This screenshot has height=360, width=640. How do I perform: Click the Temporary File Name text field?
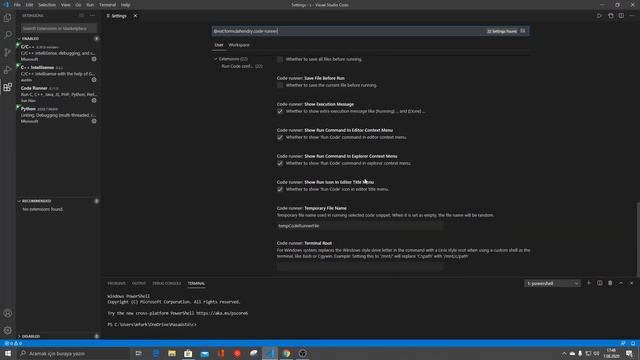click(360, 226)
